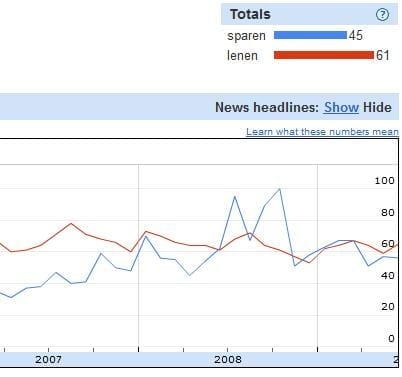The image size is (402, 377).
Task: Click the 'Totals' panel heading
Action: [x=250, y=14]
